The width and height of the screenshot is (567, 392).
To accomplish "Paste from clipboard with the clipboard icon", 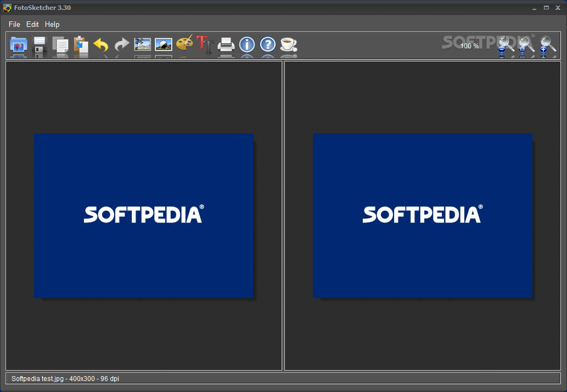I will click(x=81, y=45).
